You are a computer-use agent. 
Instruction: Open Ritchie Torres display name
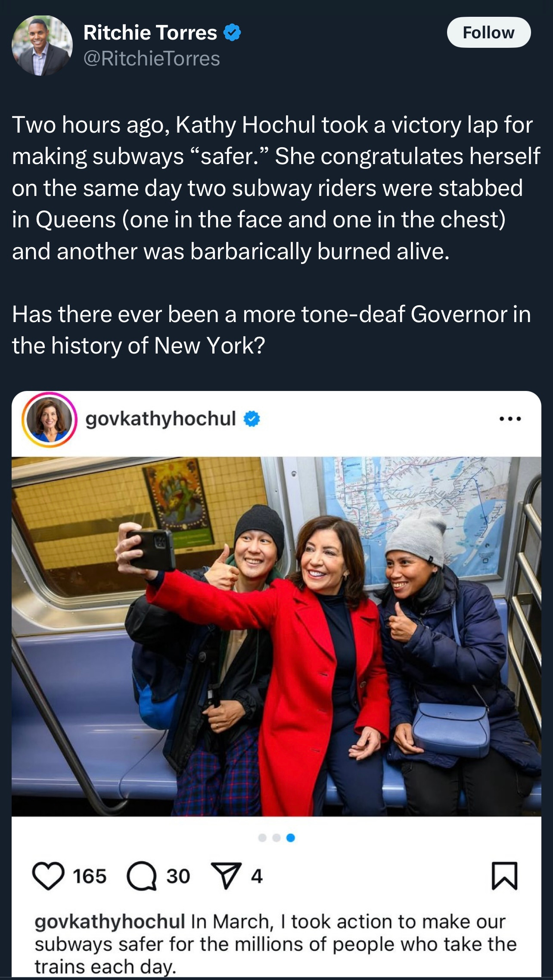coord(150,33)
